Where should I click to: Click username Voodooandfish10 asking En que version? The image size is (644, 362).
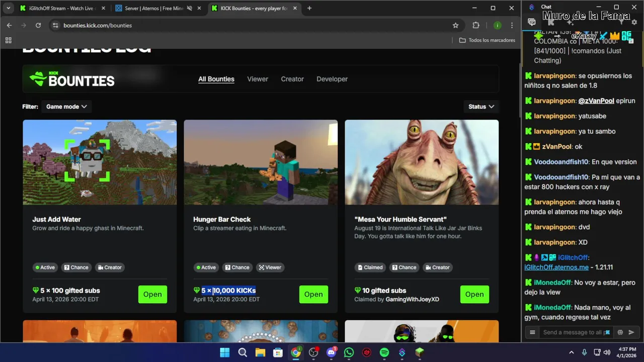click(x=561, y=162)
